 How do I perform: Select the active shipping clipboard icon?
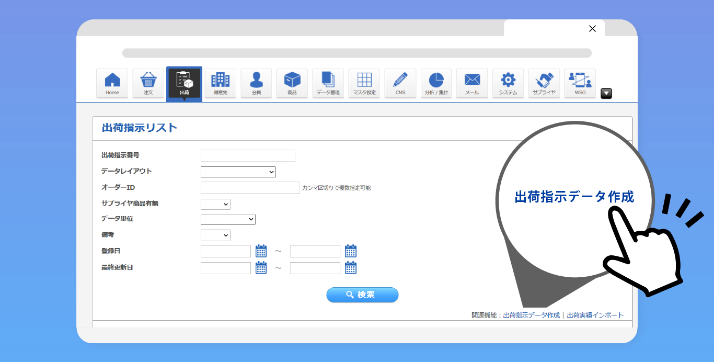pos(184,83)
